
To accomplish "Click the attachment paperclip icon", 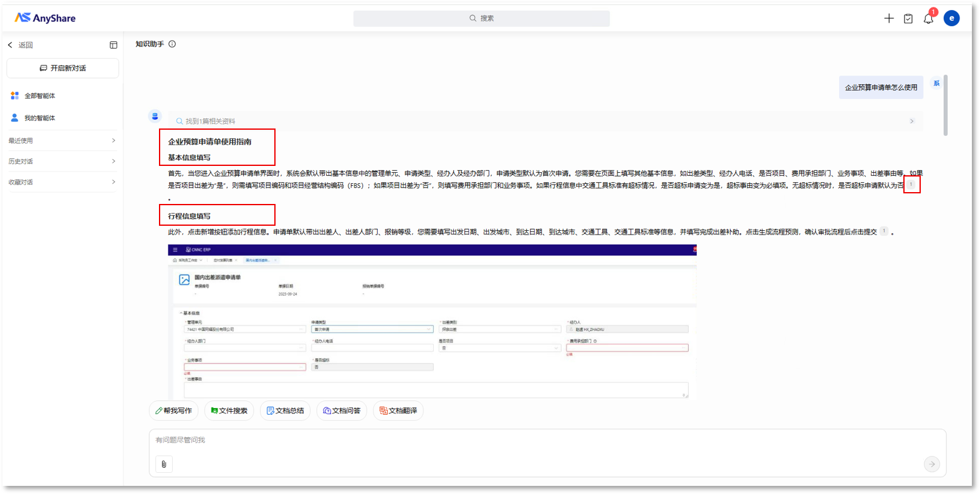I will [x=164, y=464].
